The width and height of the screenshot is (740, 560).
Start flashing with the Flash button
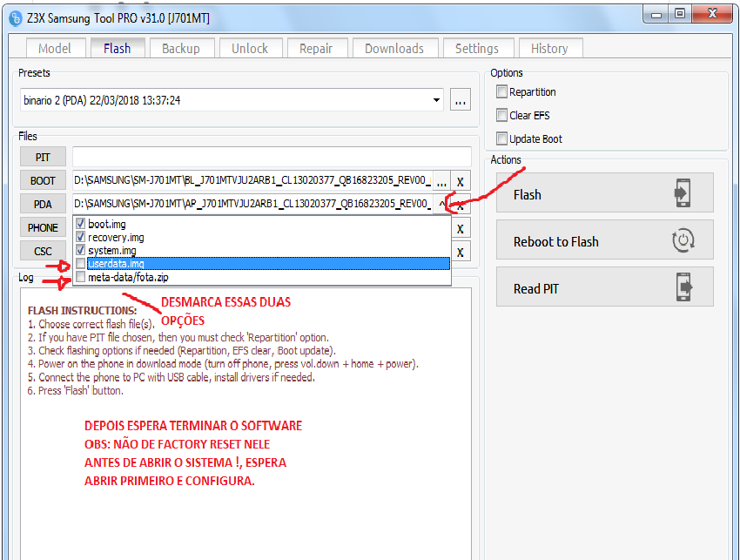click(604, 192)
